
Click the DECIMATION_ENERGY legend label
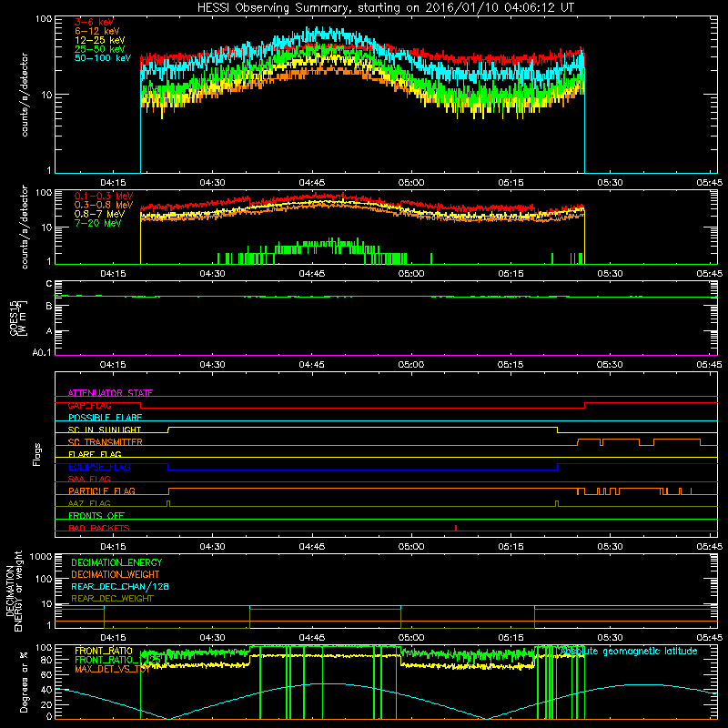[116, 562]
